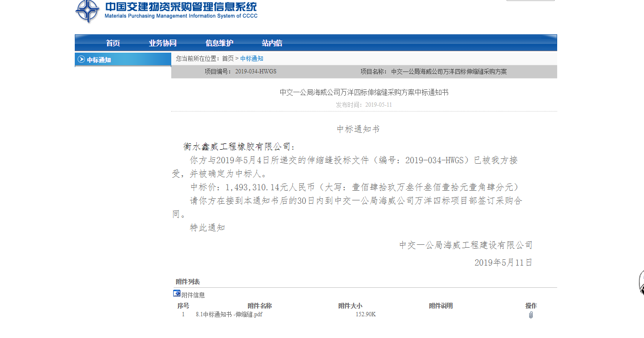Viewport: 644px width, 338px height.
Task: Click the 中标通知 breadcrumb link
Action: pyautogui.click(x=252, y=58)
